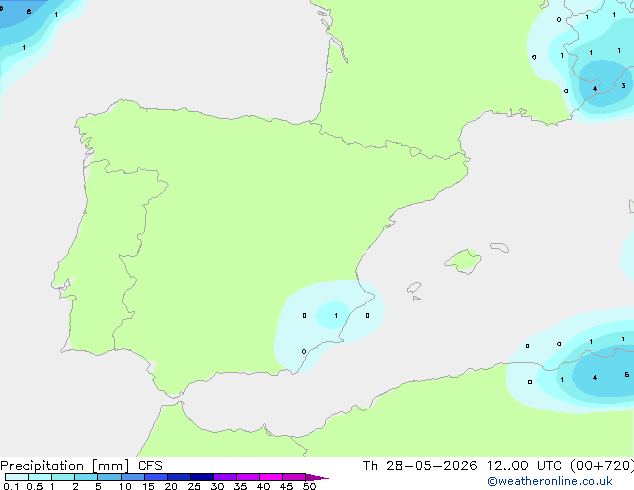This screenshot has width=634, height=490.
Task: Click the "40" legend scale label
Action: pyautogui.click(x=263, y=486)
